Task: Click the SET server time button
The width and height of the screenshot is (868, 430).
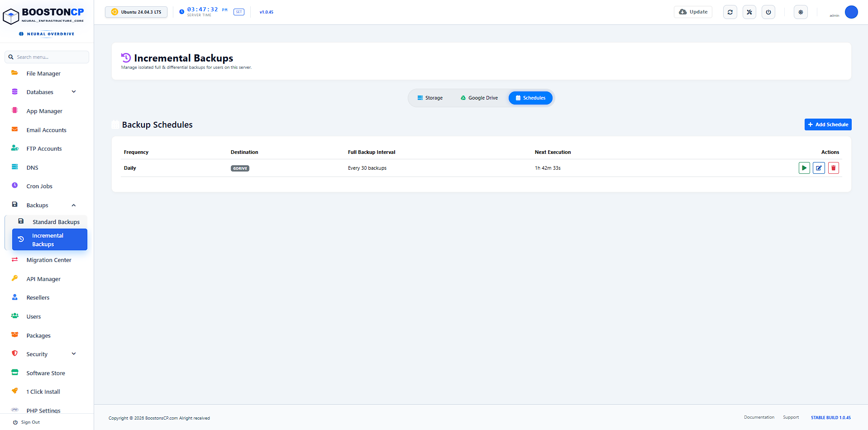Action: [239, 12]
